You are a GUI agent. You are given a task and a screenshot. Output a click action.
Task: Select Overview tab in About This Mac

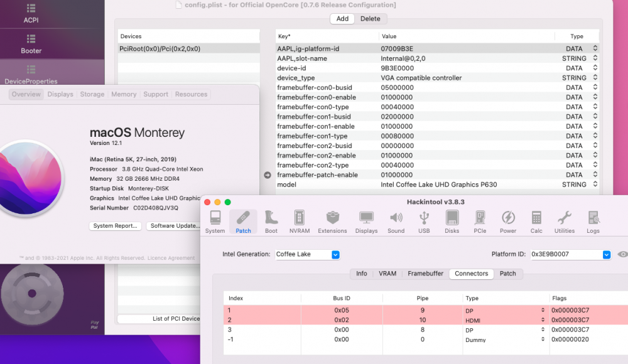26,94
